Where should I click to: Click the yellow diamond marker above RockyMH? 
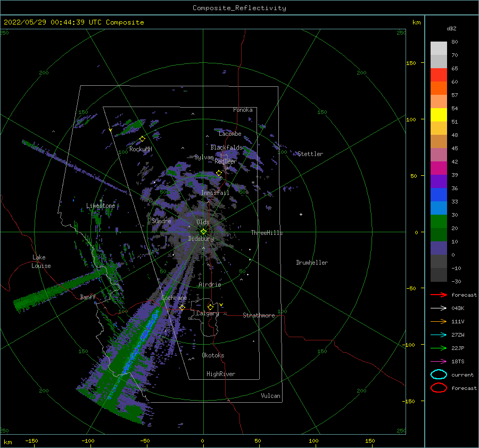[142, 139]
